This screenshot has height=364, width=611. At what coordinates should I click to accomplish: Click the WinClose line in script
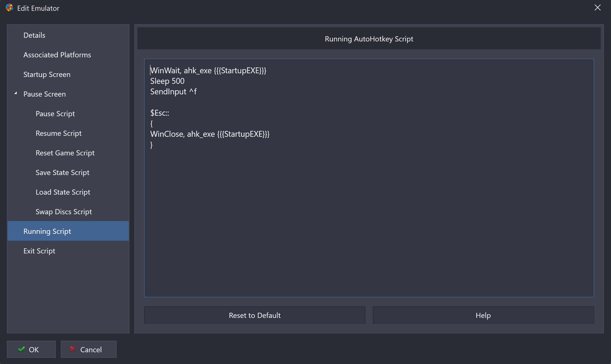210,134
